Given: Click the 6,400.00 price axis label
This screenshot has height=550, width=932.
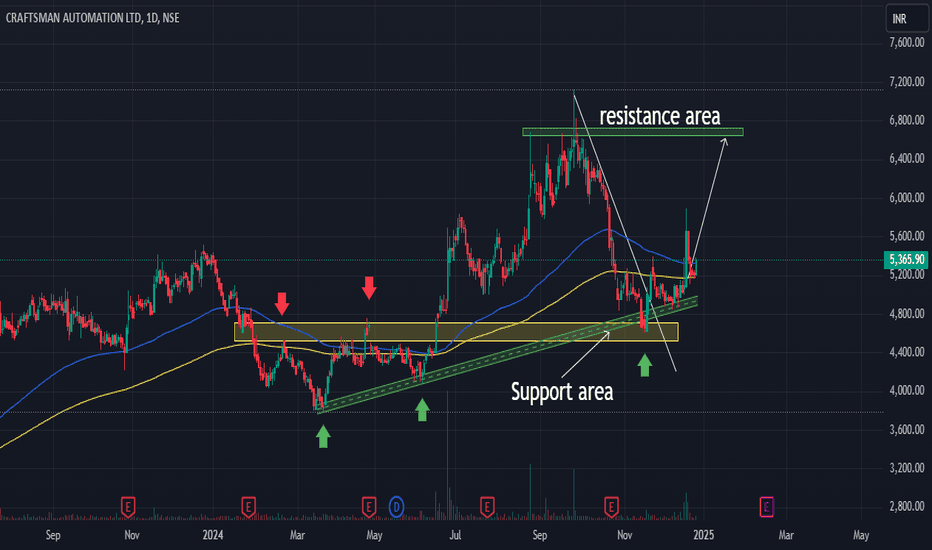Looking at the screenshot, I should (906, 159).
